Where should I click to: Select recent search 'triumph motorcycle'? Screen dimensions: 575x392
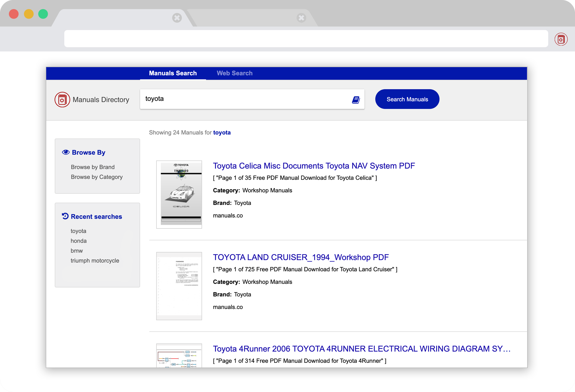95,261
